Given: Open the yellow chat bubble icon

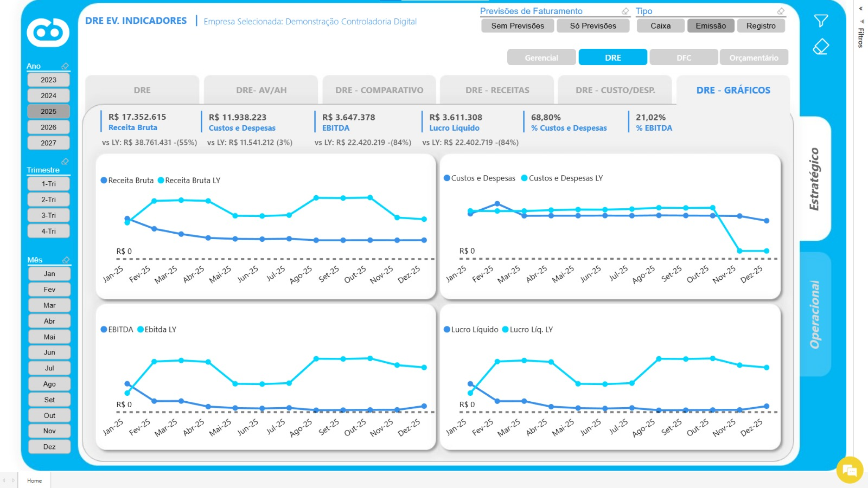Looking at the screenshot, I should pos(850,470).
